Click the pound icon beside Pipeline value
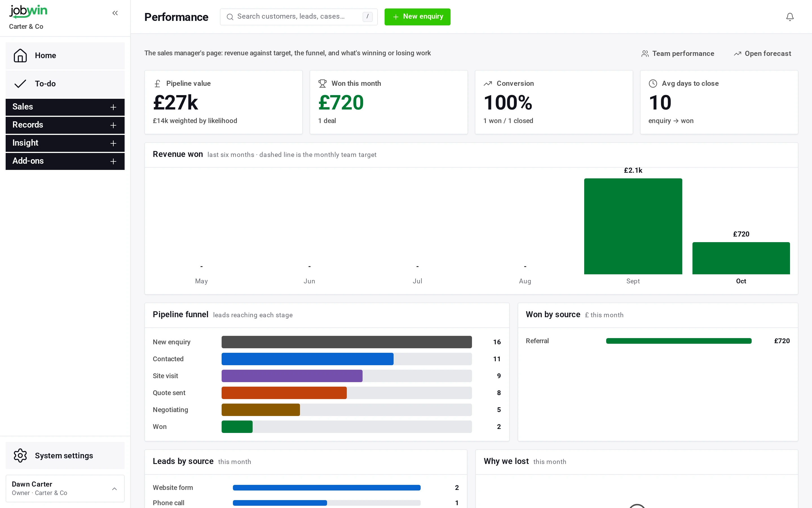This screenshot has width=812, height=508. (x=157, y=83)
